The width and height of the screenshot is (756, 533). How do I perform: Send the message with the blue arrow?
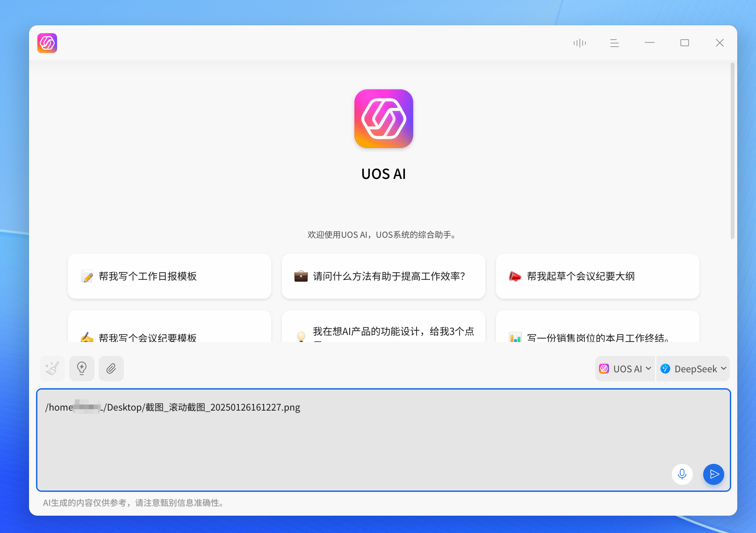tap(714, 474)
